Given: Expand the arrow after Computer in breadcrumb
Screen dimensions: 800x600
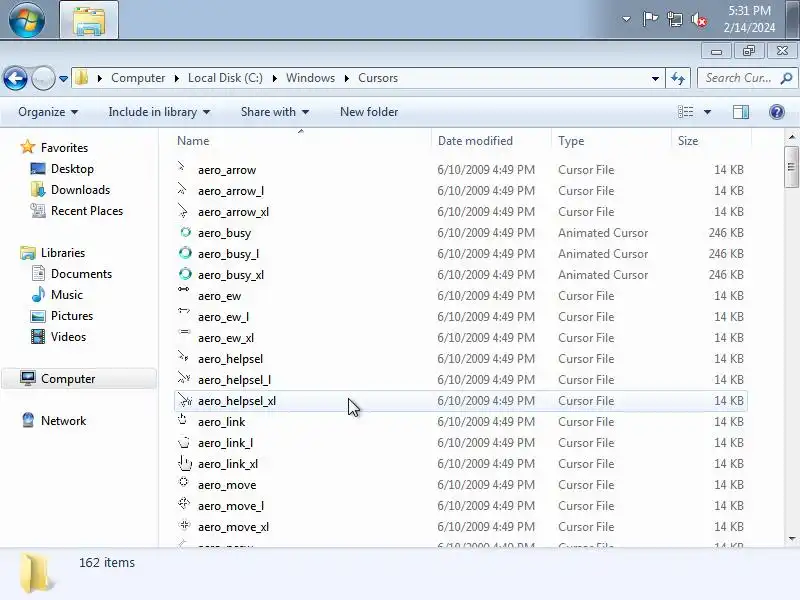Looking at the screenshot, I should click(177, 78).
